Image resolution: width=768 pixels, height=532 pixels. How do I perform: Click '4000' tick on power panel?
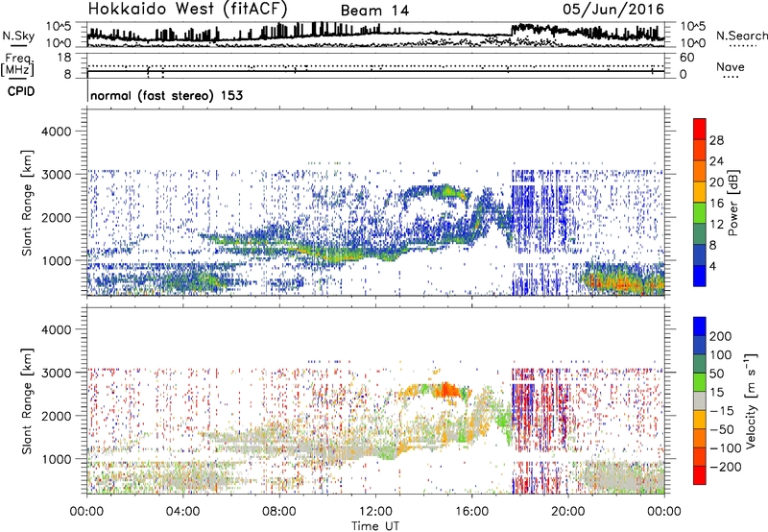[x=56, y=132]
